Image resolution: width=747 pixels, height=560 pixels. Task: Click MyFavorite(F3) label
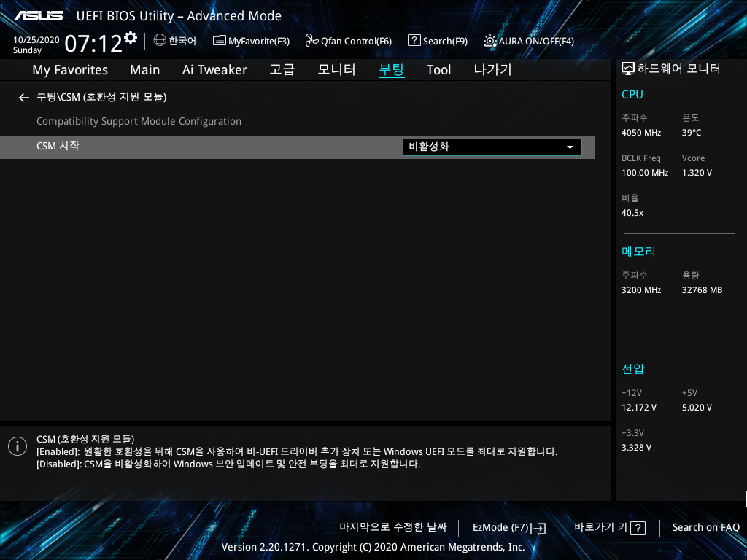[259, 42]
